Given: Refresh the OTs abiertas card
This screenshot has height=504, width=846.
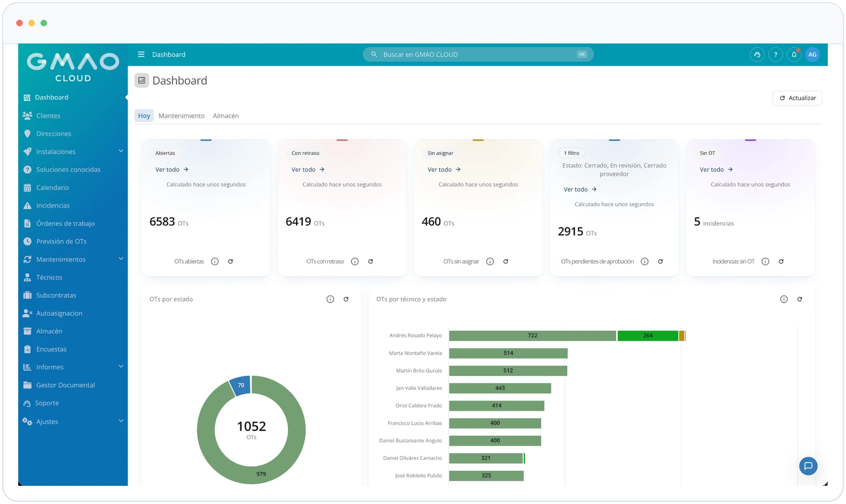Looking at the screenshot, I should tap(230, 261).
